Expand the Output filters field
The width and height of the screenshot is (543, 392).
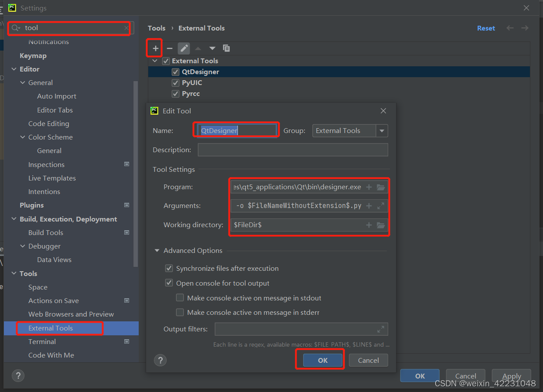click(x=381, y=329)
